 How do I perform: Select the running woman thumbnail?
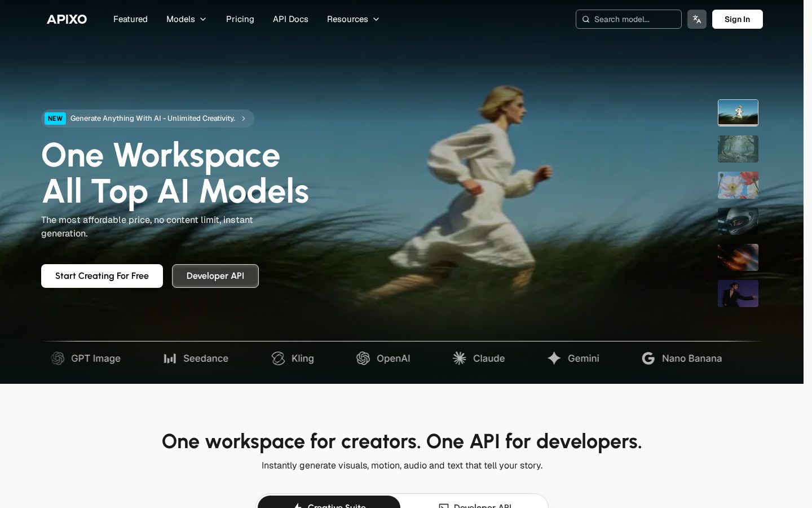[738, 113]
